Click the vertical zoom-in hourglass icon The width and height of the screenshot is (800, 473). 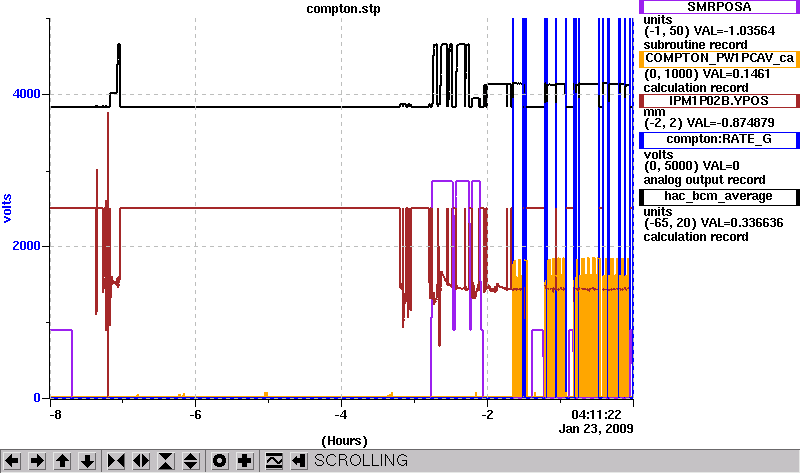coord(166,461)
